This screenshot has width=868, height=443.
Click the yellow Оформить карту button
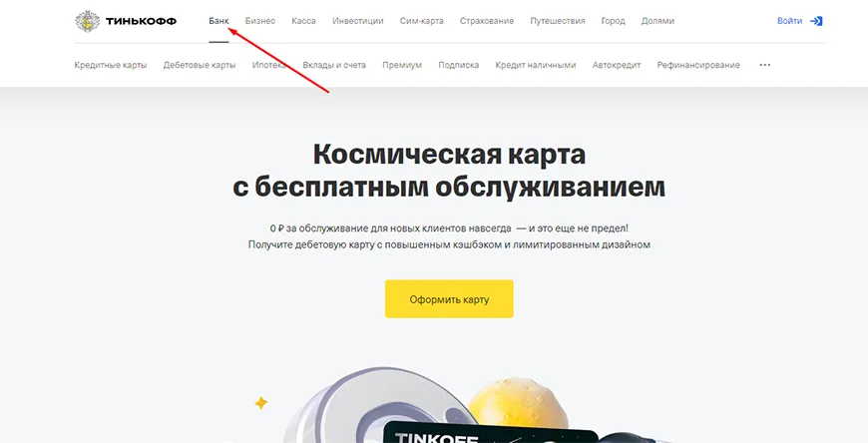coord(449,299)
